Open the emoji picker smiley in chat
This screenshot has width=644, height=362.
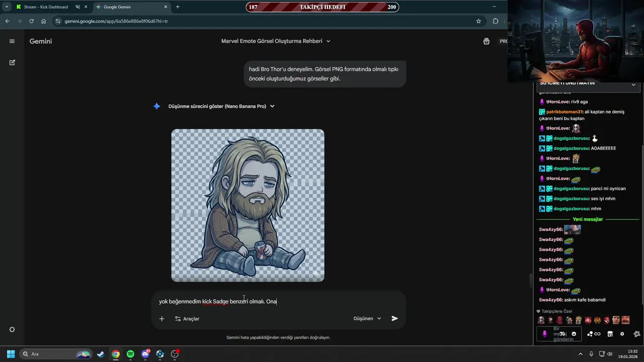tap(574, 334)
